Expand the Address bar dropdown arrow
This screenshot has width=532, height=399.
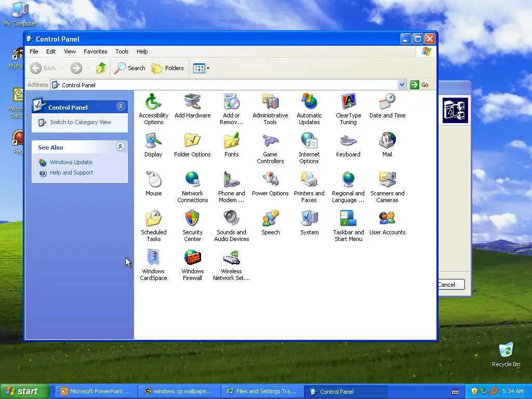coord(402,85)
